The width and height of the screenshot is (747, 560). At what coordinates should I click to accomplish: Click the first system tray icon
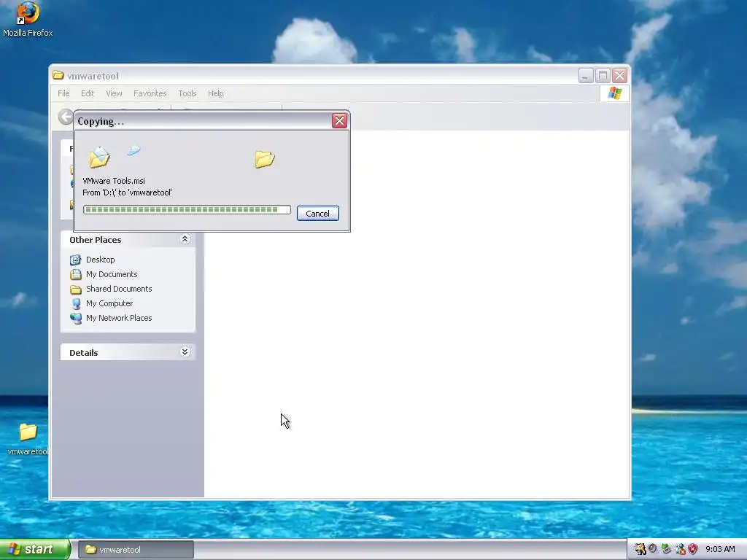(x=640, y=549)
